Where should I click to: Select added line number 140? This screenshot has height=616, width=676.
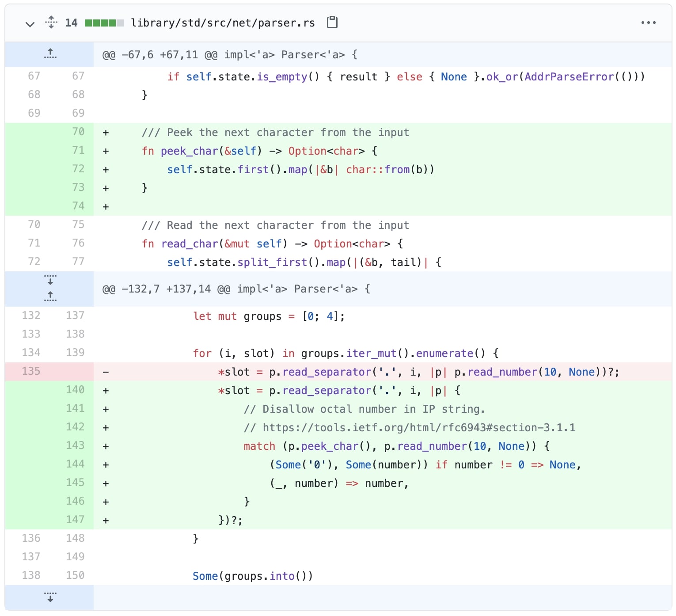pos(75,390)
